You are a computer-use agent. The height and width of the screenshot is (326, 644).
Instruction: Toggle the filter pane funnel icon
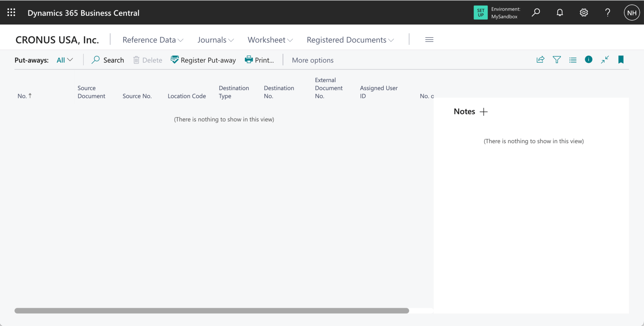[557, 60]
